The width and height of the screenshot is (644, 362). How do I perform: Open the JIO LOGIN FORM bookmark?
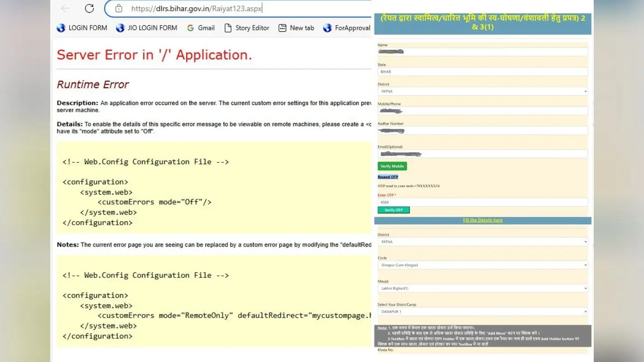[146, 28]
